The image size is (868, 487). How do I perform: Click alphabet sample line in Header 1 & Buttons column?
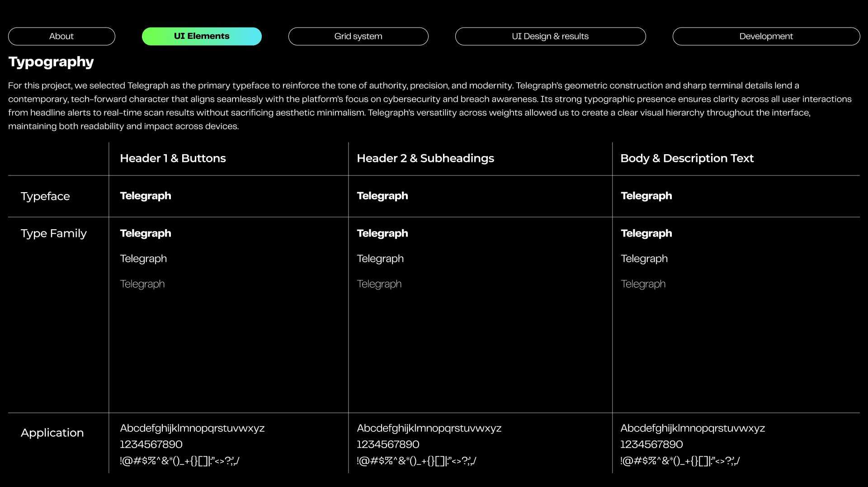point(192,428)
